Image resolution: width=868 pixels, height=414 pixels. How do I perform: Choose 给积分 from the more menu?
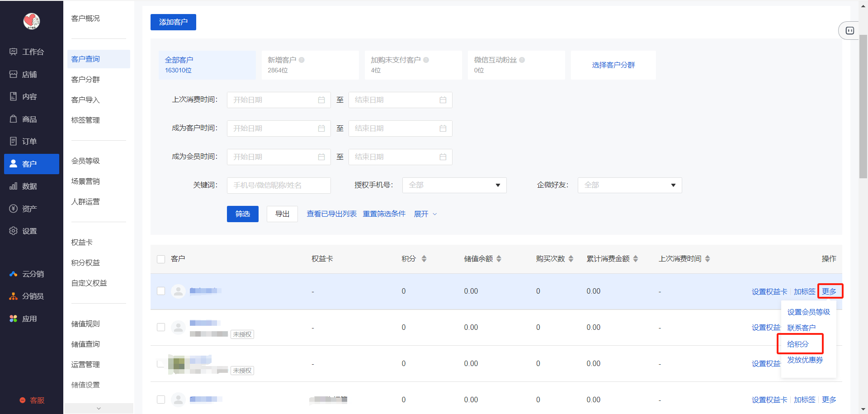pyautogui.click(x=798, y=344)
